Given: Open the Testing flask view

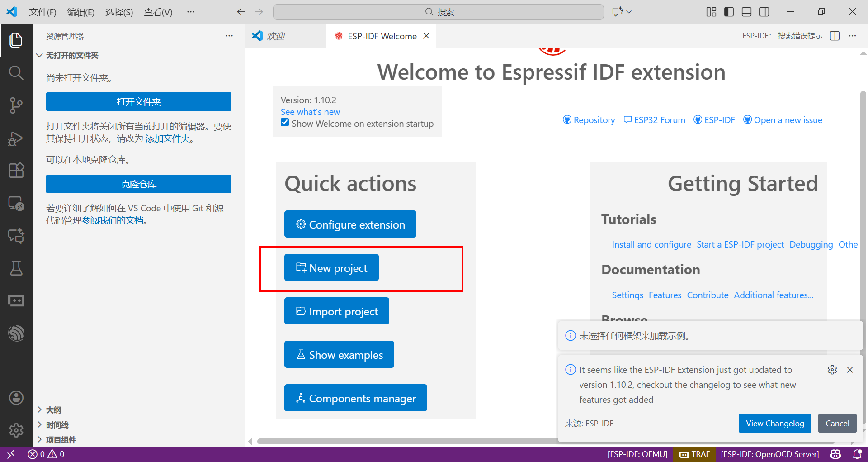Looking at the screenshot, I should [x=16, y=268].
